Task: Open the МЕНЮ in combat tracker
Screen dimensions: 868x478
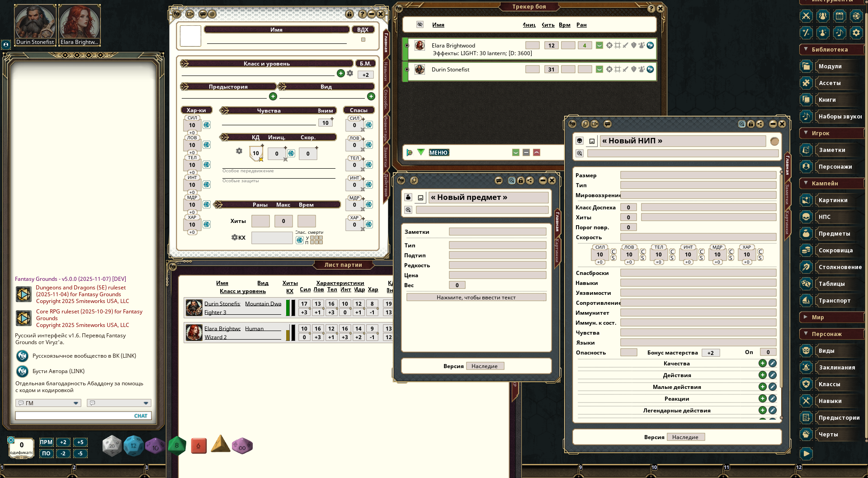Action: 438,153
